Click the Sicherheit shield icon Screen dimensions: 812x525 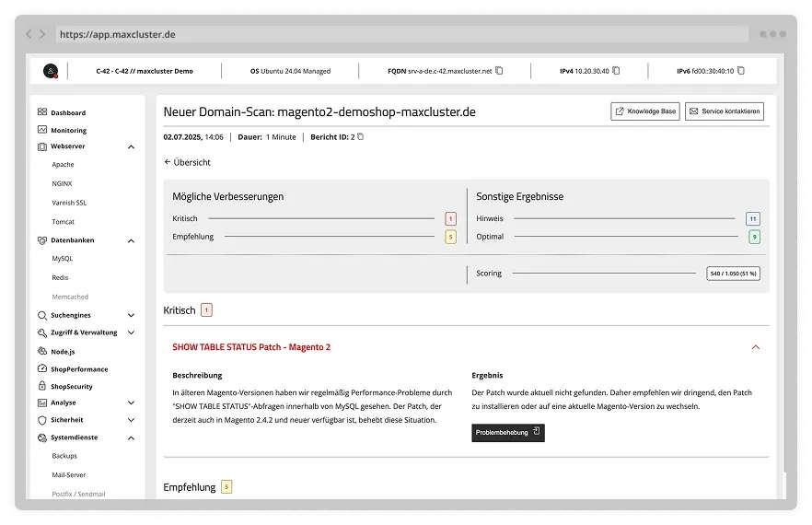pyautogui.click(x=42, y=420)
